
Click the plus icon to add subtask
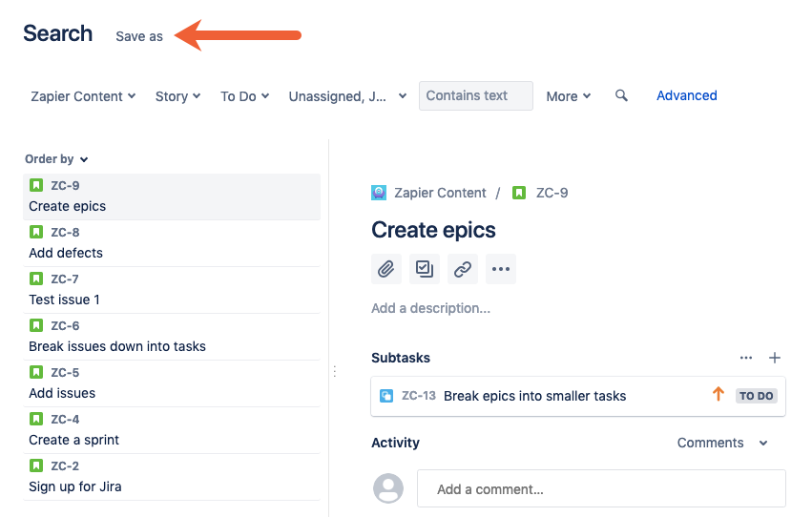click(775, 358)
